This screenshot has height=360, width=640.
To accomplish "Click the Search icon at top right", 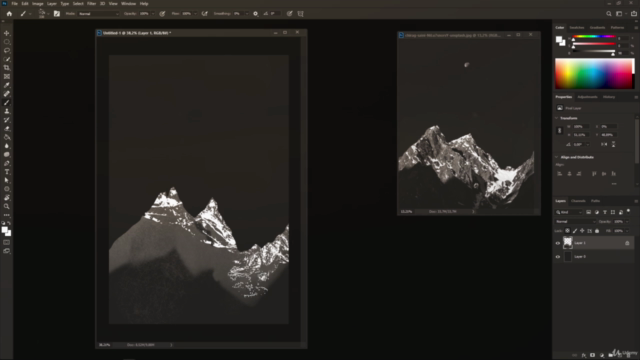I will pos(609,13).
